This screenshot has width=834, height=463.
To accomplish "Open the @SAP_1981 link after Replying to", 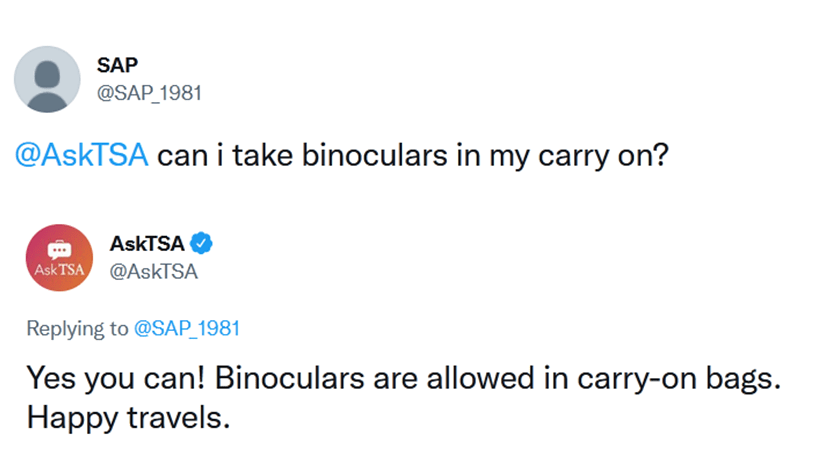I will (187, 328).
